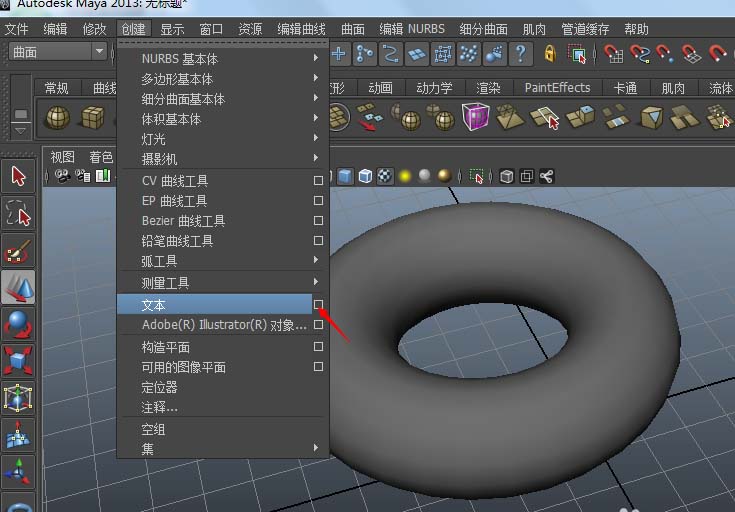This screenshot has width=735, height=512.
Task: Open the 编辑 NURBS menu
Action: pos(412,29)
